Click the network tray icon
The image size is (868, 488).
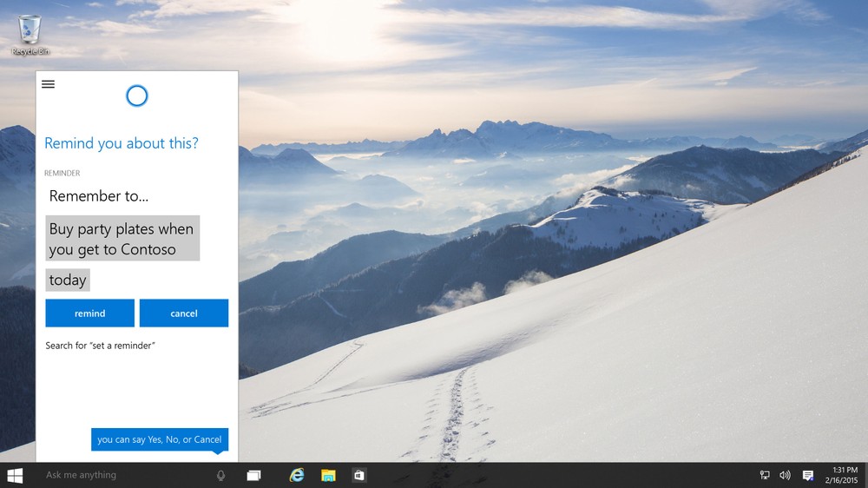point(765,475)
